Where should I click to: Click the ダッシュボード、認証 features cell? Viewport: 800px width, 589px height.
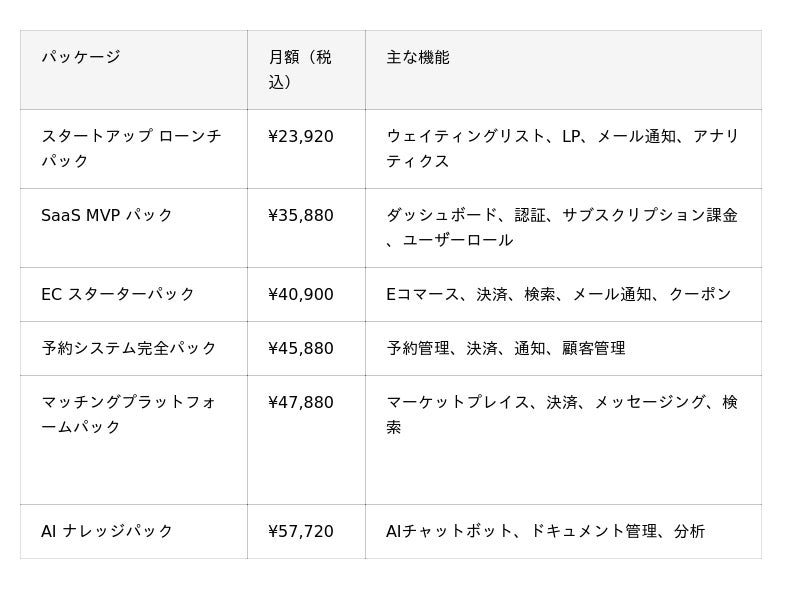click(562, 227)
